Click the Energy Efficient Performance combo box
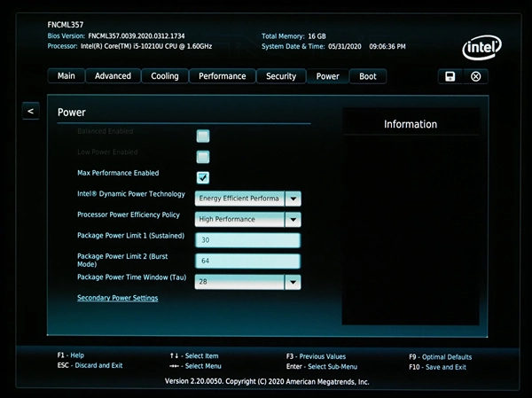 click(x=247, y=199)
